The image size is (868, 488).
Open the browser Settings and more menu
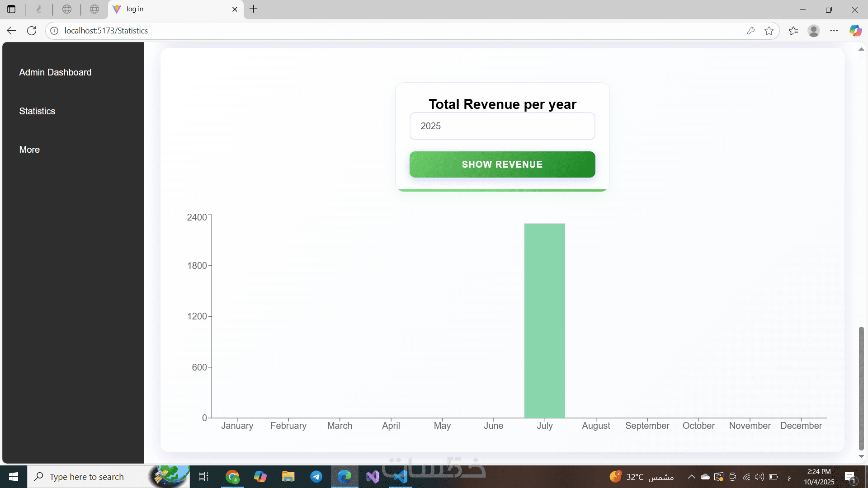(834, 31)
